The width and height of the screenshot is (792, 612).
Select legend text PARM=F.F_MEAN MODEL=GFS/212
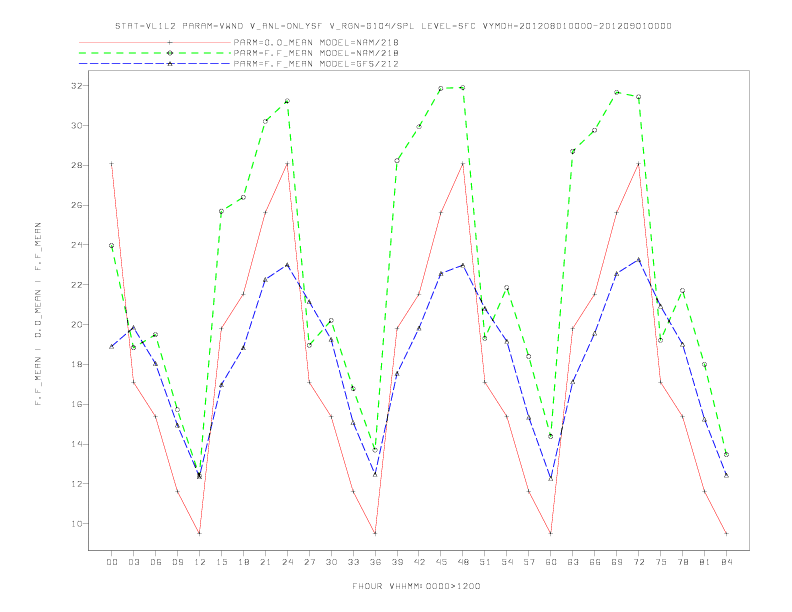click(316, 64)
